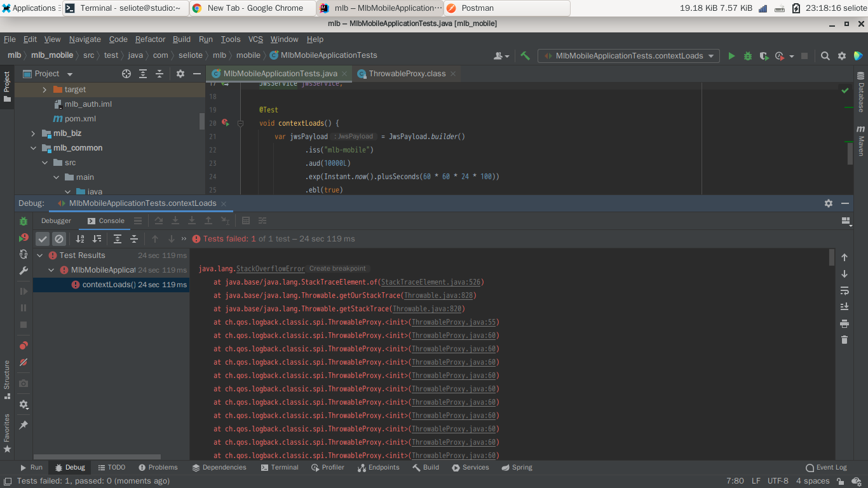The image size is (868, 488).
Task: Pin the debug tab with the pin icon
Action: coord(24,424)
